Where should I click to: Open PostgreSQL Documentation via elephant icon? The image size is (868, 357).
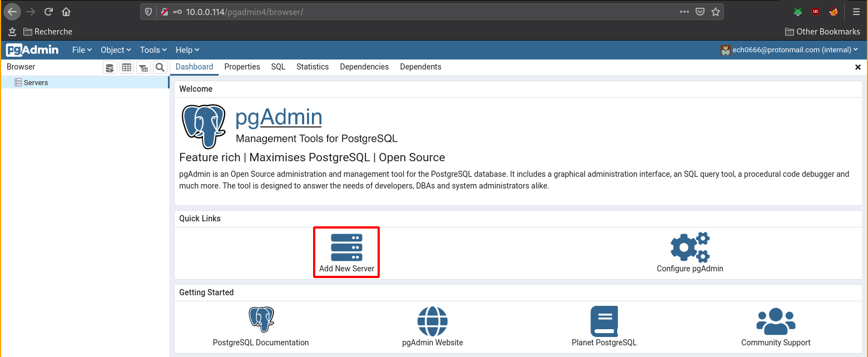coord(261,320)
